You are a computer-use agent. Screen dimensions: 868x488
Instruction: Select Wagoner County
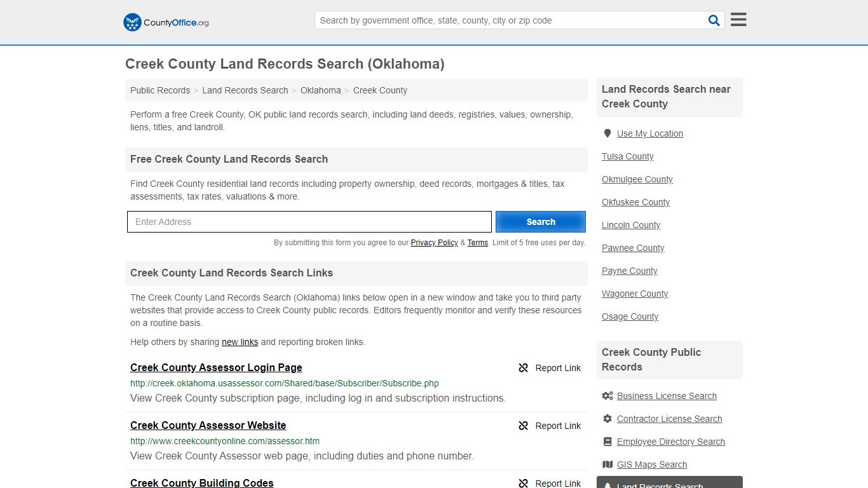[x=635, y=294]
